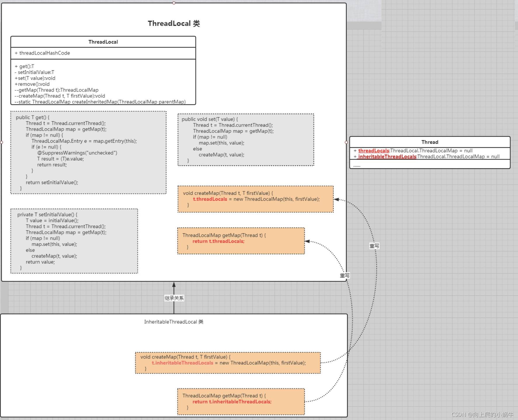The image size is (518, 420).
Task: Click 'map.set(this, value);' in set() box
Action: [x=222, y=143]
